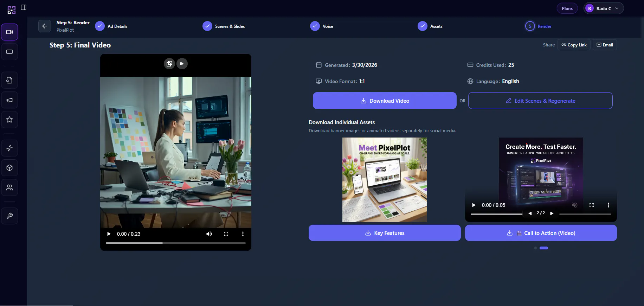The image size is (644, 306).
Task: Click Edit Scenes & Regenerate
Action: pos(540,101)
